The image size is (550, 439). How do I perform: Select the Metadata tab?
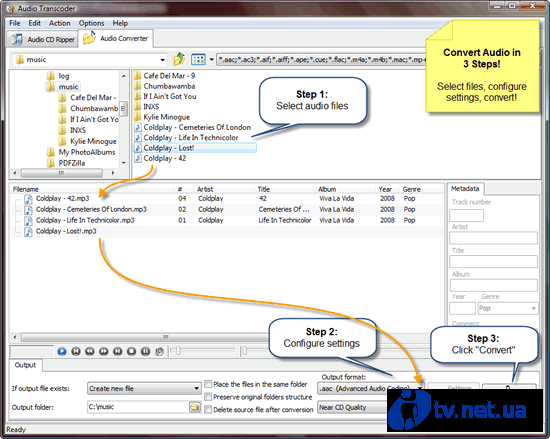[x=465, y=189]
